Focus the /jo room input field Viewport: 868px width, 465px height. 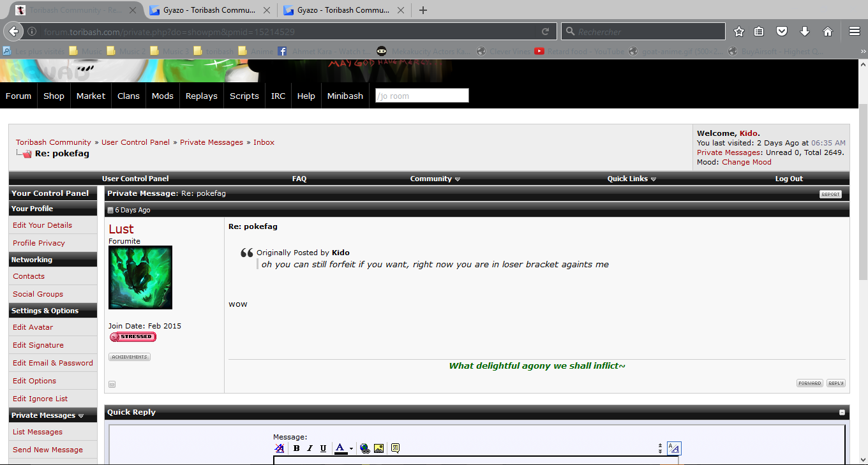[422, 96]
